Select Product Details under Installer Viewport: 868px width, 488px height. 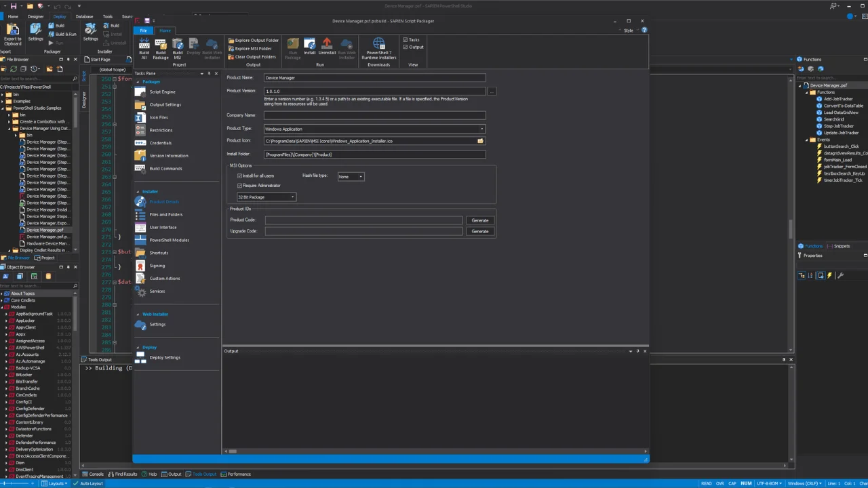click(x=164, y=202)
